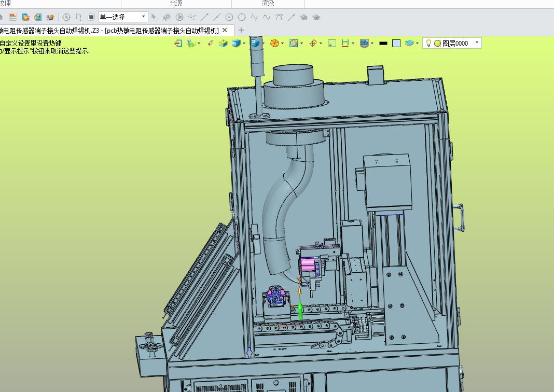Screen dimensions: 554x392
Task: Click the orange wireframe polyhedron icon
Action: coord(274,43)
